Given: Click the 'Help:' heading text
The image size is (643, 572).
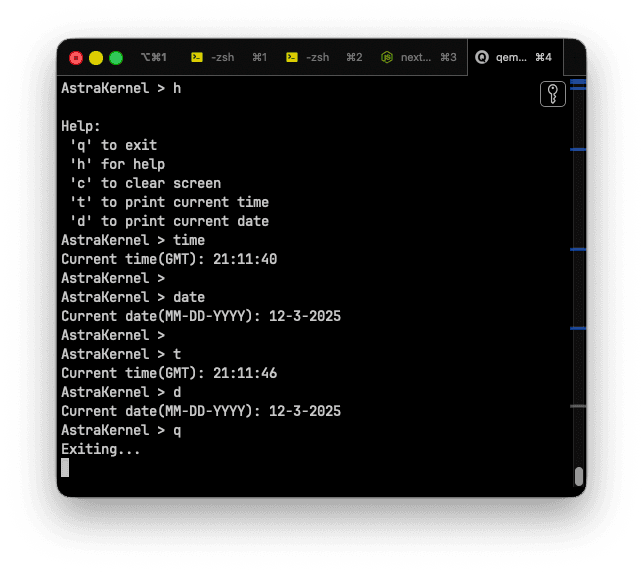Looking at the screenshot, I should (x=81, y=126).
